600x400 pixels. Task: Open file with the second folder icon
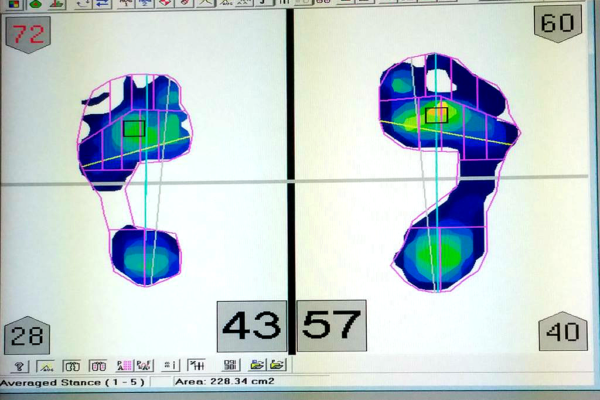pos(277,364)
